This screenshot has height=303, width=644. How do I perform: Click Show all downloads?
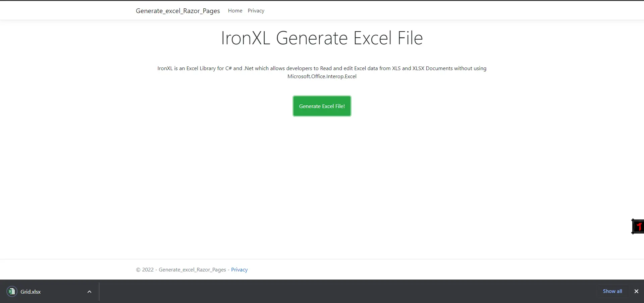612,291
